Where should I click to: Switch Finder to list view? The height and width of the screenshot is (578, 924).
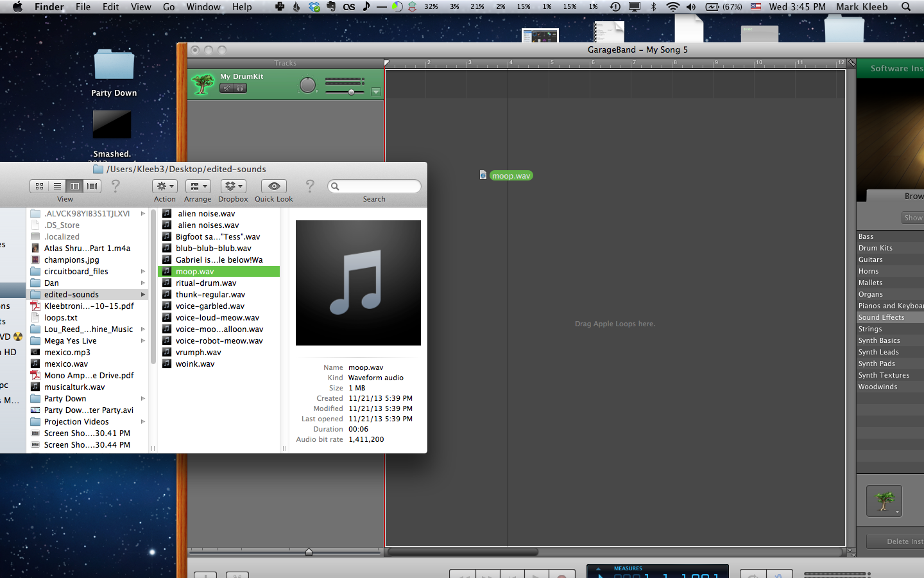pyautogui.click(x=57, y=186)
